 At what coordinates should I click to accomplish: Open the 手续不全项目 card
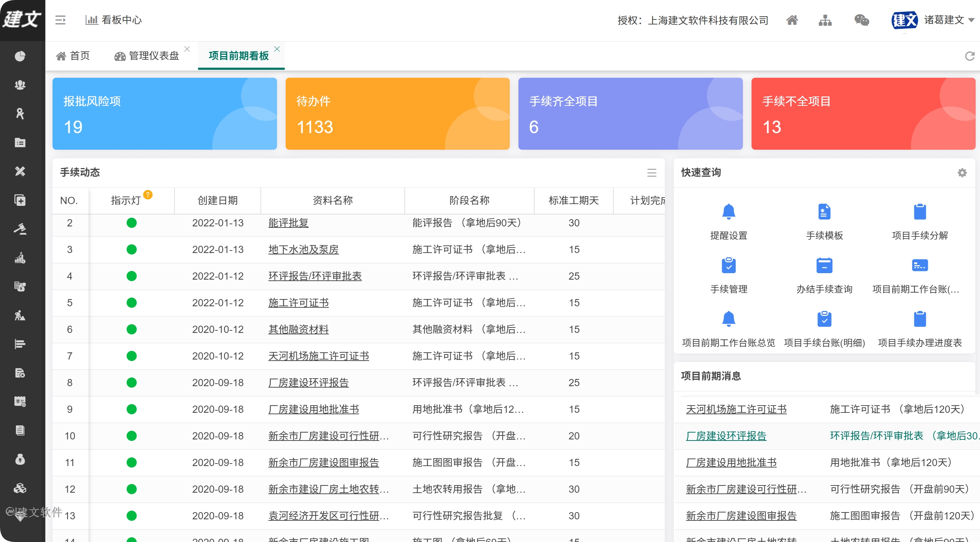click(863, 113)
